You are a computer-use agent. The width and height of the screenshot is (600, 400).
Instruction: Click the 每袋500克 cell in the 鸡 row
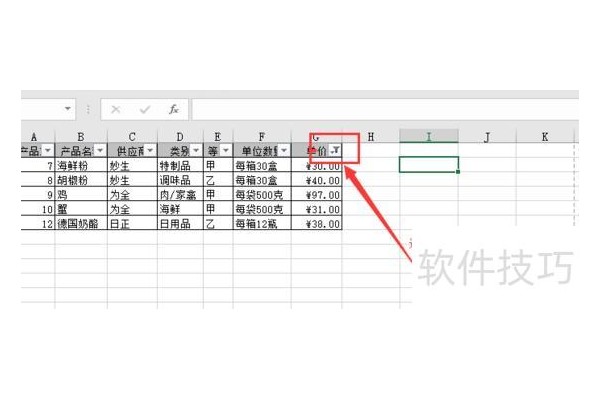tap(262, 194)
